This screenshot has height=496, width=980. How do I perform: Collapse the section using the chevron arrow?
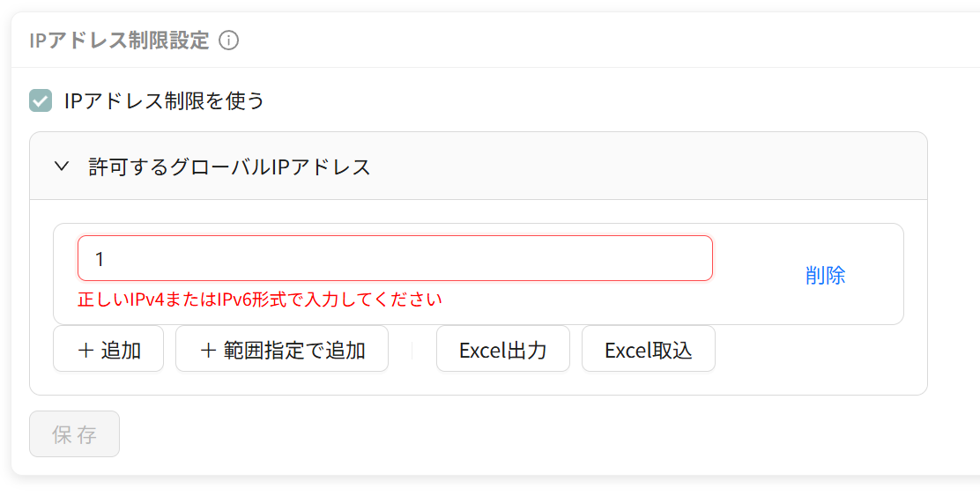[x=62, y=167]
